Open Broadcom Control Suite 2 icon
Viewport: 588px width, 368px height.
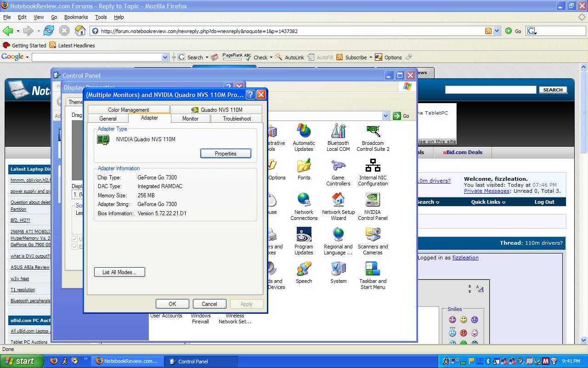[x=373, y=137]
